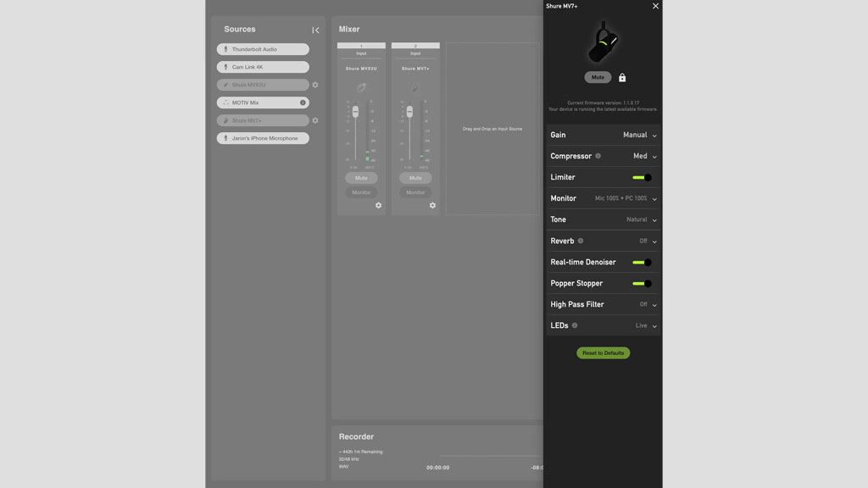
Task: Click Compressor info icon
Action: click(x=598, y=156)
